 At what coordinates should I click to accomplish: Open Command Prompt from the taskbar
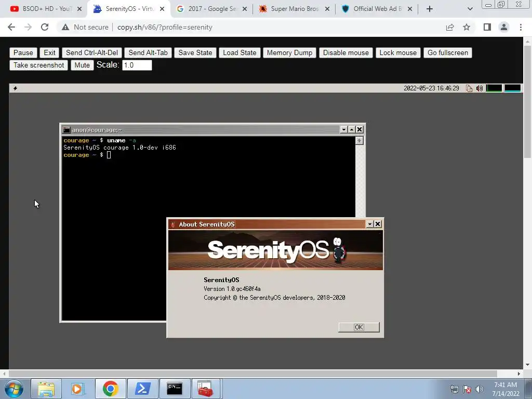175,389
